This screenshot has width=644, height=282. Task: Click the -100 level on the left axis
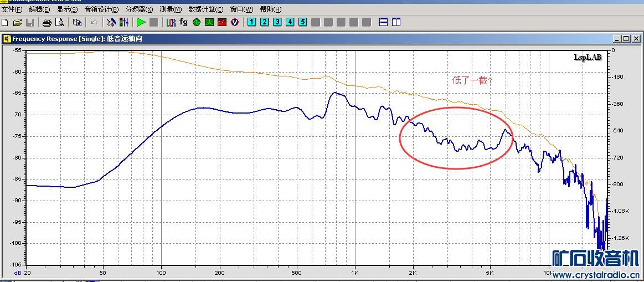point(16,243)
